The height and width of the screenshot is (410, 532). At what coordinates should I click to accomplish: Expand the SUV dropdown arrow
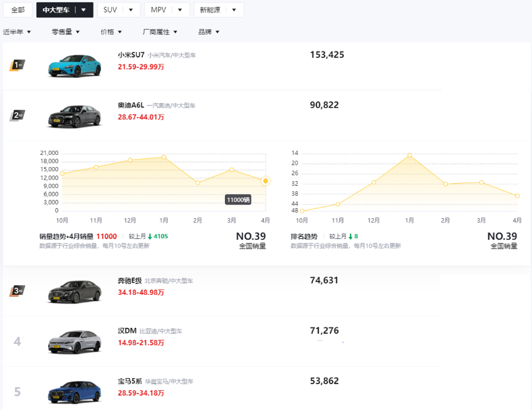tap(131, 10)
